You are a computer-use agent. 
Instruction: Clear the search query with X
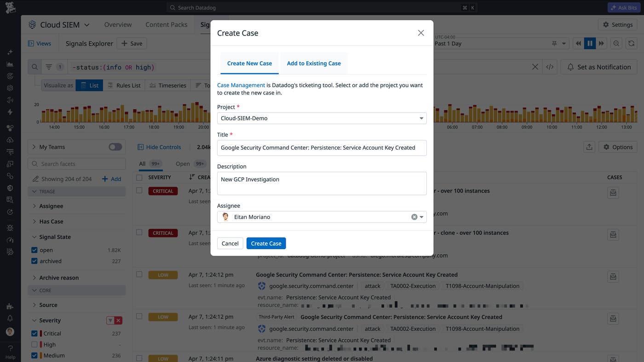[x=535, y=67]
